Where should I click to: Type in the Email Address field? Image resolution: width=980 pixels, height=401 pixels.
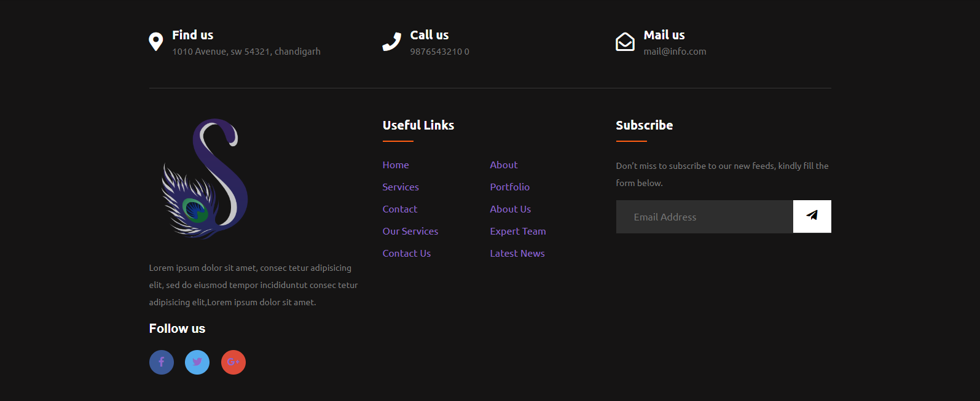[x=704, y=217]
